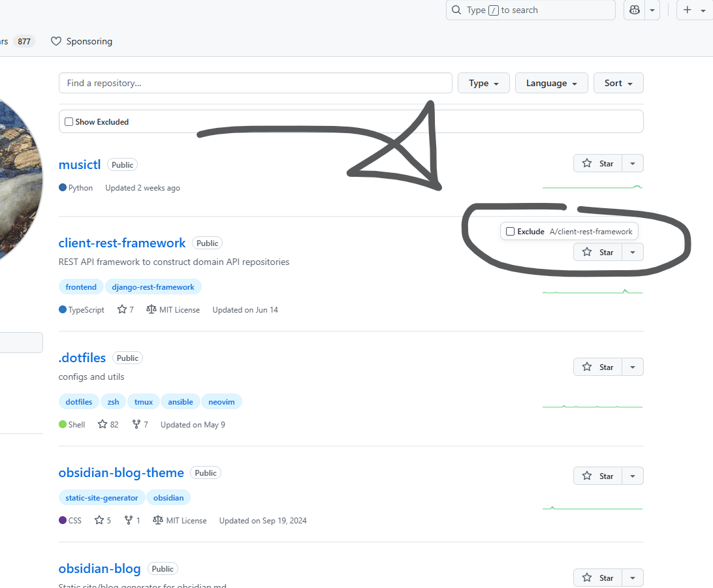Screen dimensions: 713x588
Task: Open the obsidian-blog repository link
Action: pyautogui.click(x=100, y=569)
